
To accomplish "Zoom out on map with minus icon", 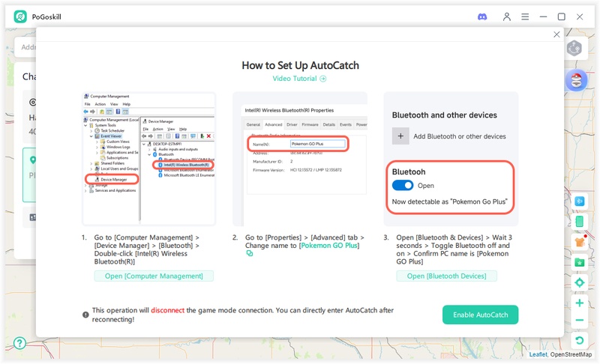I will click(579, 320).
